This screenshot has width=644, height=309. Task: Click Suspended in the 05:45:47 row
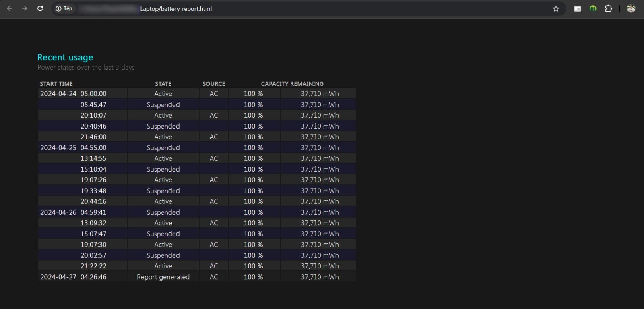point(163,104)
